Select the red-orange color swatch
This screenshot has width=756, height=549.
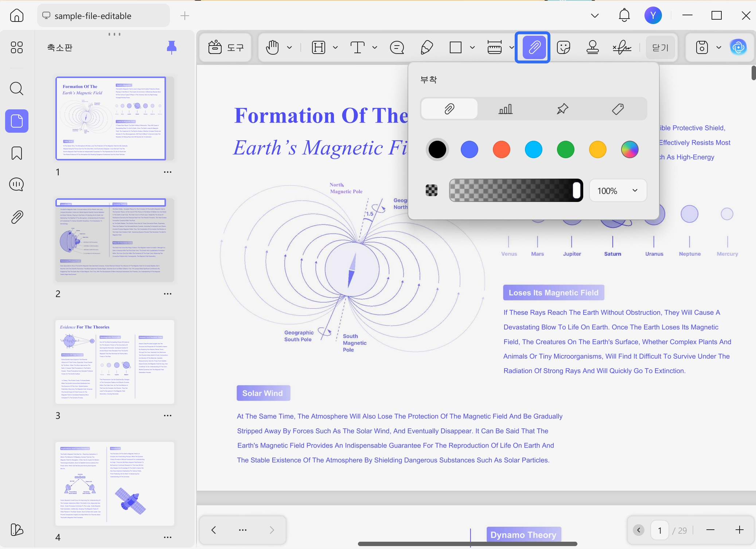(502, 149)
